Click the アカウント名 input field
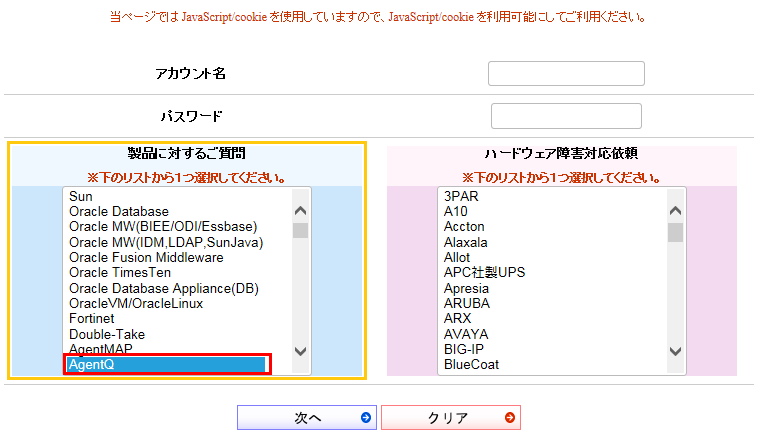Viewport: 760px width, 439px height. [x=566, y=74]
